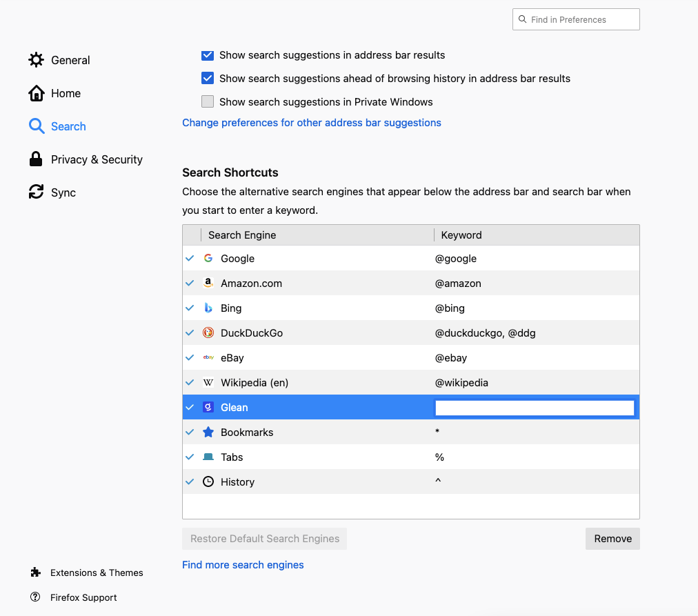
Task: Select the Sync refresh icon
Action: (x=36, y=192)
